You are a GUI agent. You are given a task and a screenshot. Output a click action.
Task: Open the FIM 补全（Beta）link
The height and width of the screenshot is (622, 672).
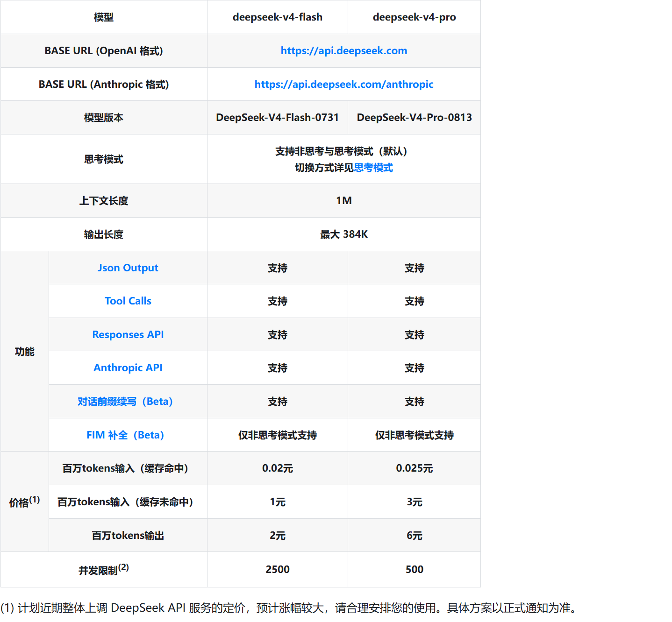[125, 435]
